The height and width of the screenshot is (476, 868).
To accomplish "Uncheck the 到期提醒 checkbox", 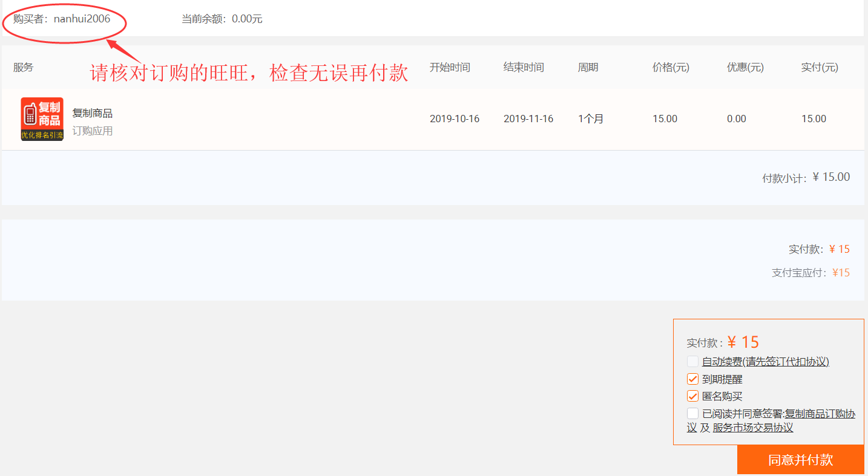I will coord(693,379).
